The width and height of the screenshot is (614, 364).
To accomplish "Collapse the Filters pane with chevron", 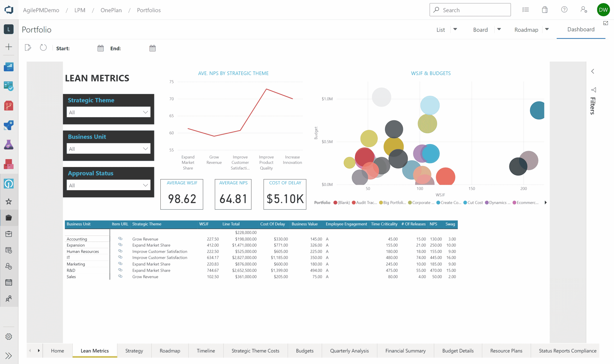I will 593,71.
